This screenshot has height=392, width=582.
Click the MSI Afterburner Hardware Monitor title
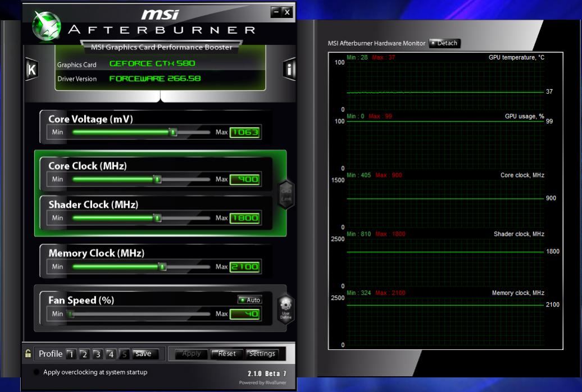[x=376, y=43]
